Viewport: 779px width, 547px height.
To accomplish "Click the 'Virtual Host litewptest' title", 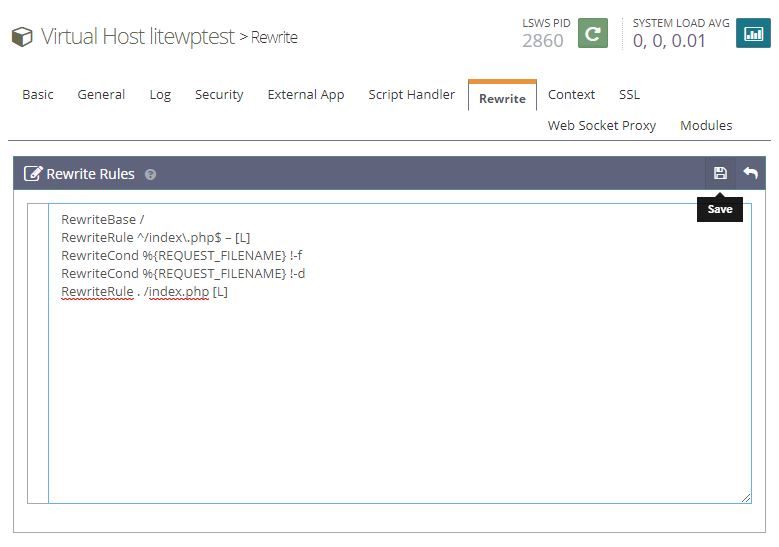I will (x=137, y=37).
